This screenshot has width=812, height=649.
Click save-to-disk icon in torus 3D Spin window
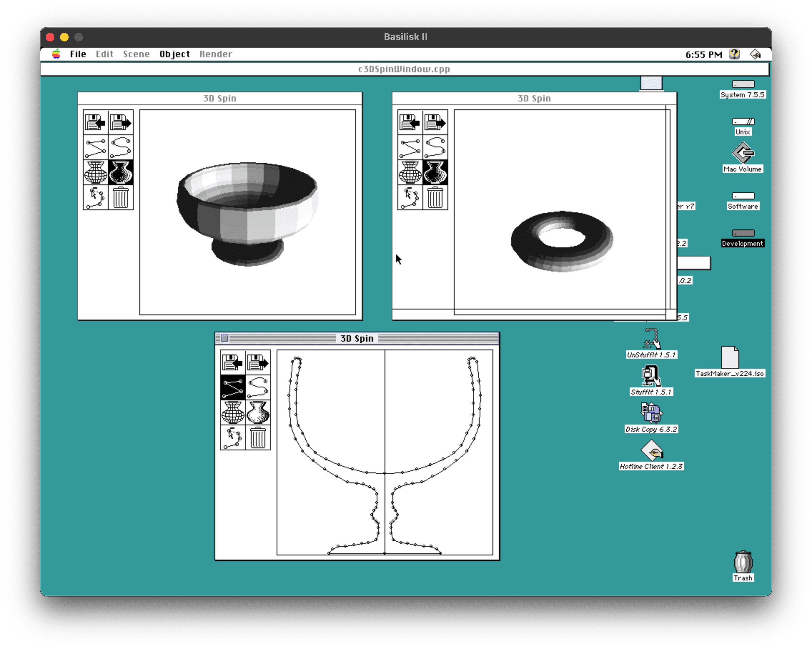click(435, 123)
